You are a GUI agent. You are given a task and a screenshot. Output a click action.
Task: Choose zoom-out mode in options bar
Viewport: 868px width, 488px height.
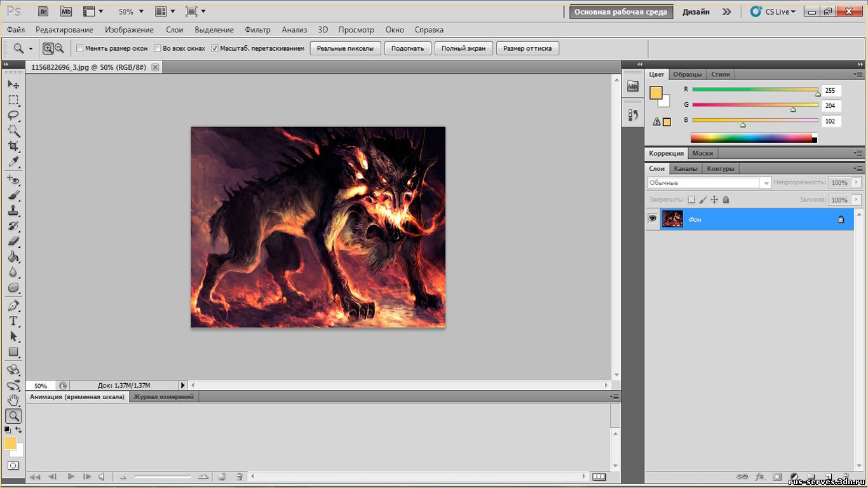click(x=59, y=48)
